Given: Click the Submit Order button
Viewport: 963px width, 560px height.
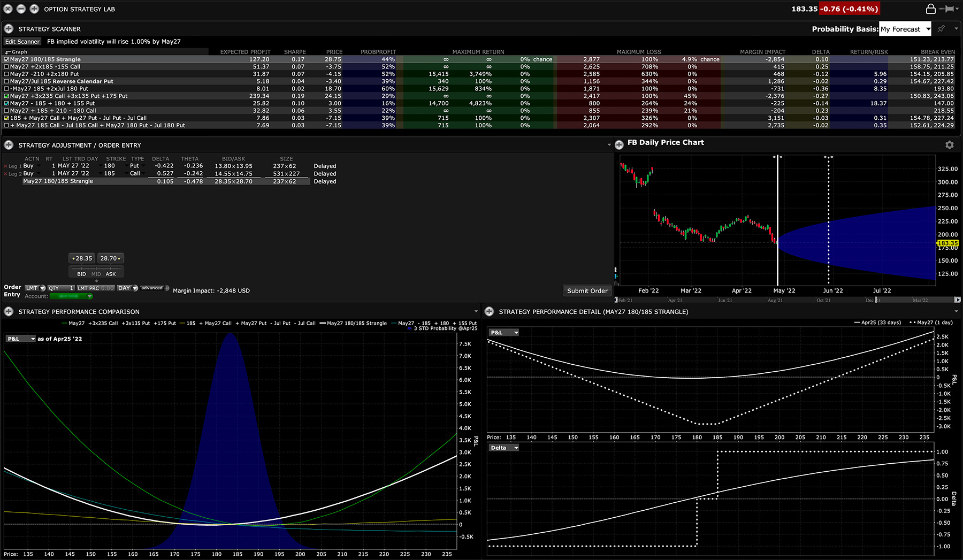Looking at the screenshot, I should [x=586, y=290].
